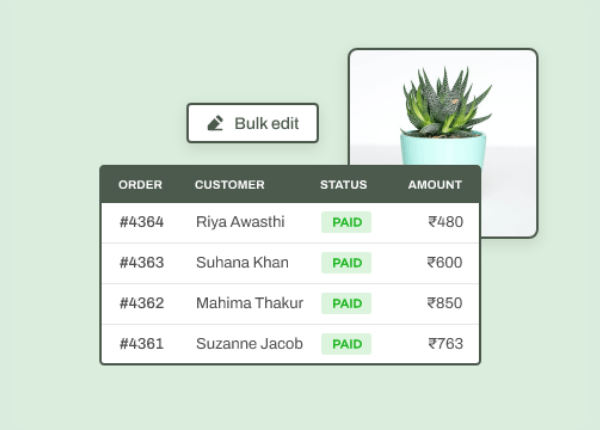Sort by the ORDER column header
Viewport: 600px width, 430px height.
pyautogui.click(x=140, y=185)
